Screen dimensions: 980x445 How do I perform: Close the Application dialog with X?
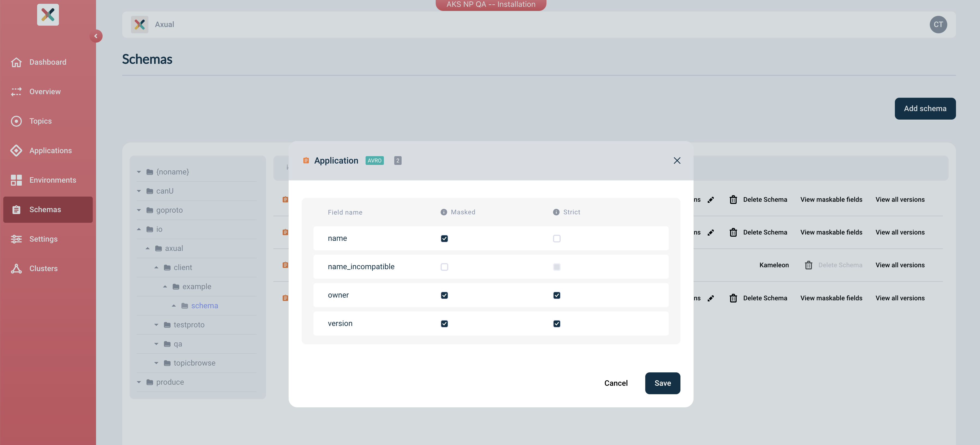tap(677, 161)
